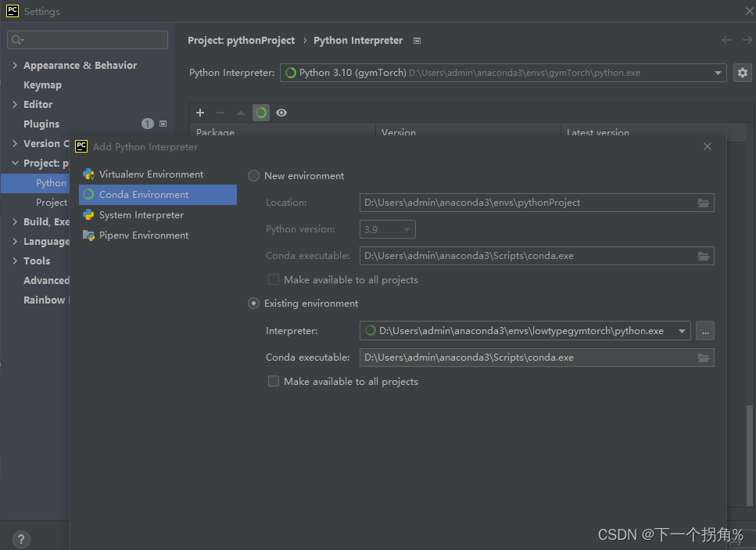The height and width of the screenshot is (550, 756).
Task: Click the plus icon to install package
Action: click(200, 113)
